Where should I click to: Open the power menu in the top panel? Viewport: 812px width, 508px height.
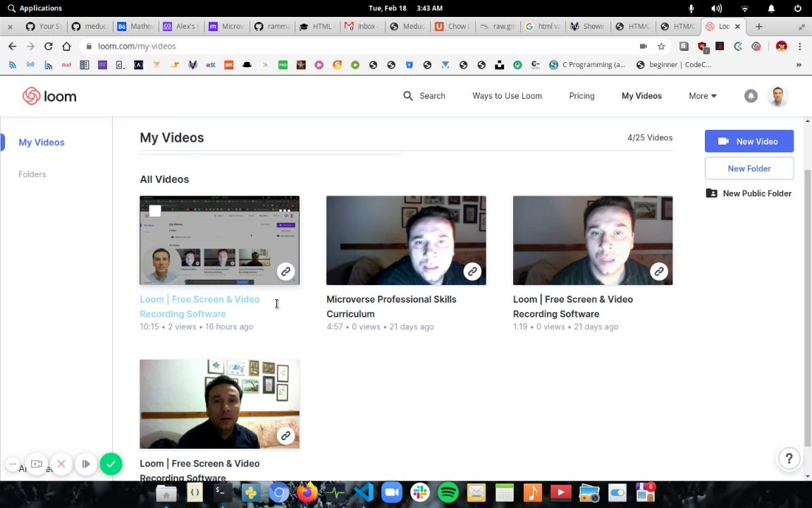[797, 8]
